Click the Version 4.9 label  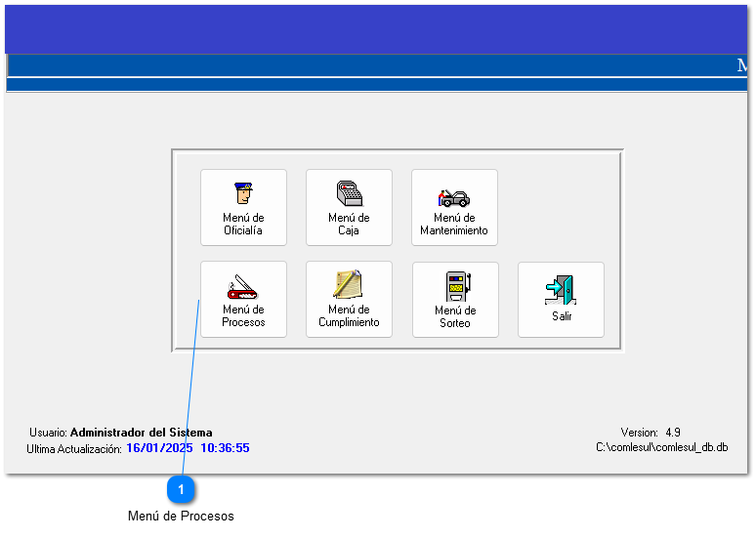tap(651, 433)
